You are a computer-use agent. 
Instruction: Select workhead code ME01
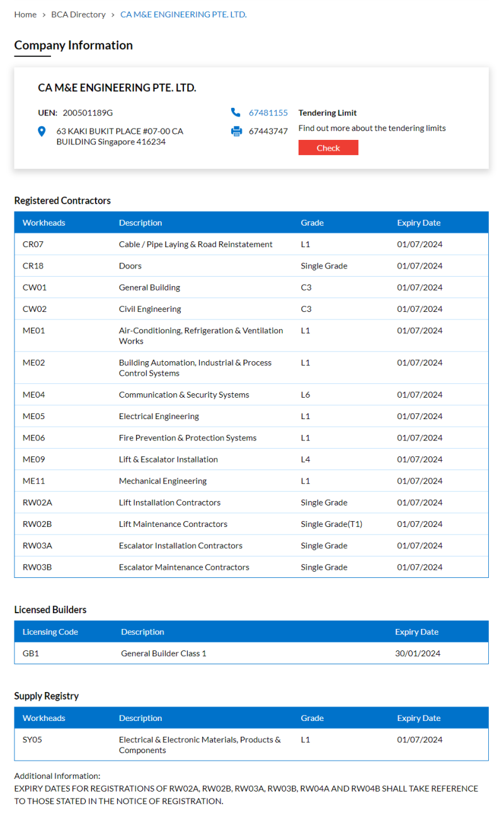tap(34, 330)
